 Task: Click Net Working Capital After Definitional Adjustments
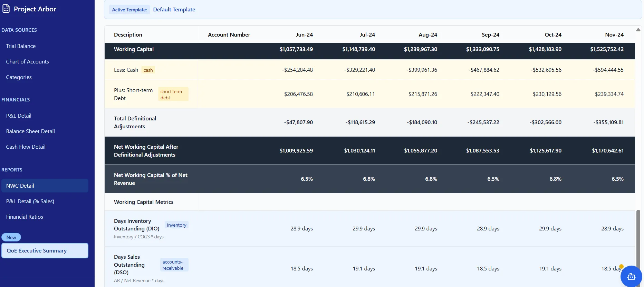coord(146,151)
